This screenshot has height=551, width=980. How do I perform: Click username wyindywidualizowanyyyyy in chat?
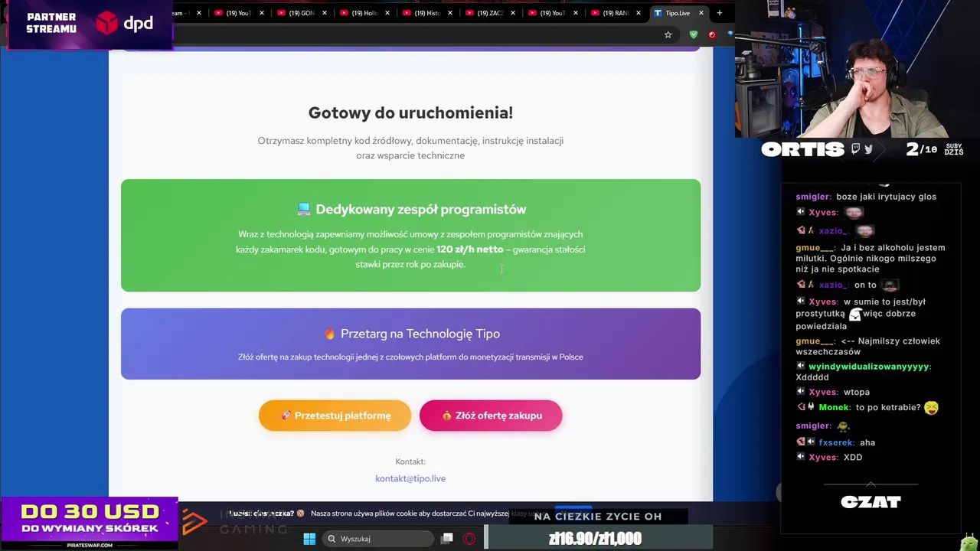tap(869, 367)
